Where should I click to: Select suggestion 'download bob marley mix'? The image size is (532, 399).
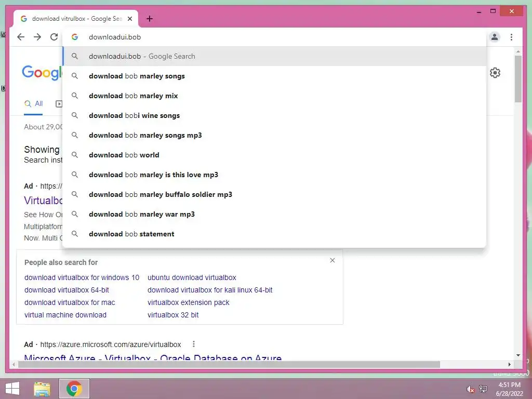(x=274, y=96)
